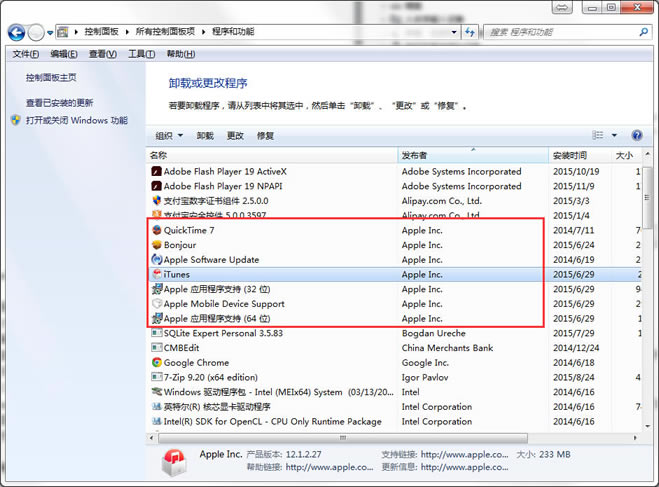Click the Adobe Flash Player 19 NPAPI icon
Screen dimensions: 659x487
tap(157, 186)
